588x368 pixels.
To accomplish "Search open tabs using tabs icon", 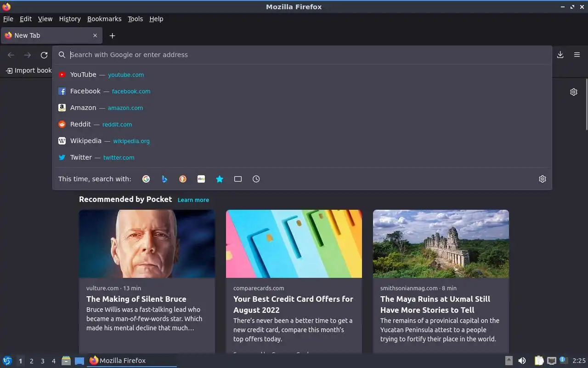I will (238, 179).
